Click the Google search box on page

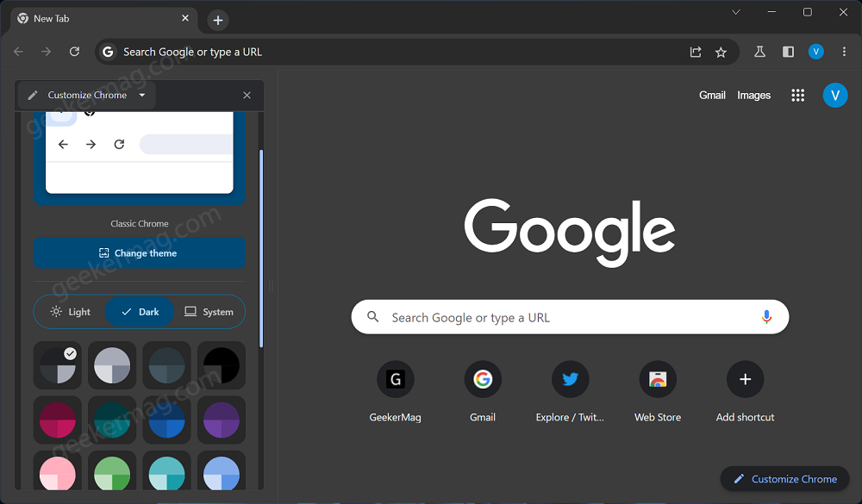coord(570,317)
